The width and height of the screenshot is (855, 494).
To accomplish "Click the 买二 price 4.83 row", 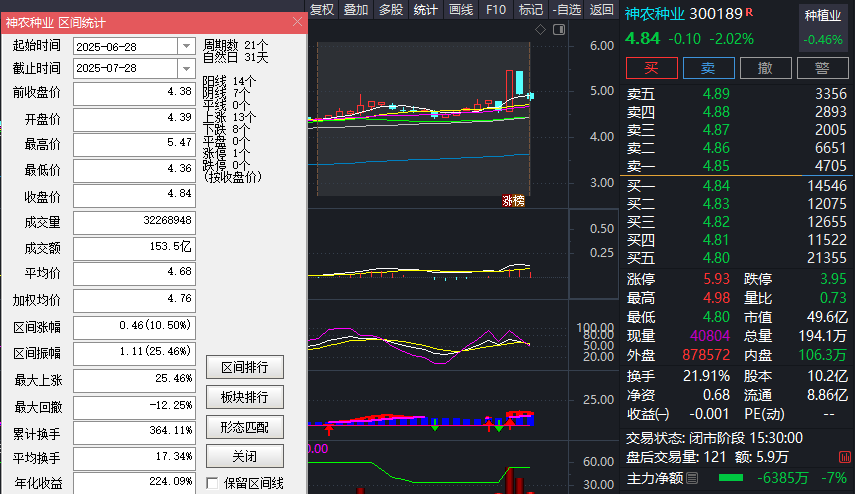I will tap(737, 204).
